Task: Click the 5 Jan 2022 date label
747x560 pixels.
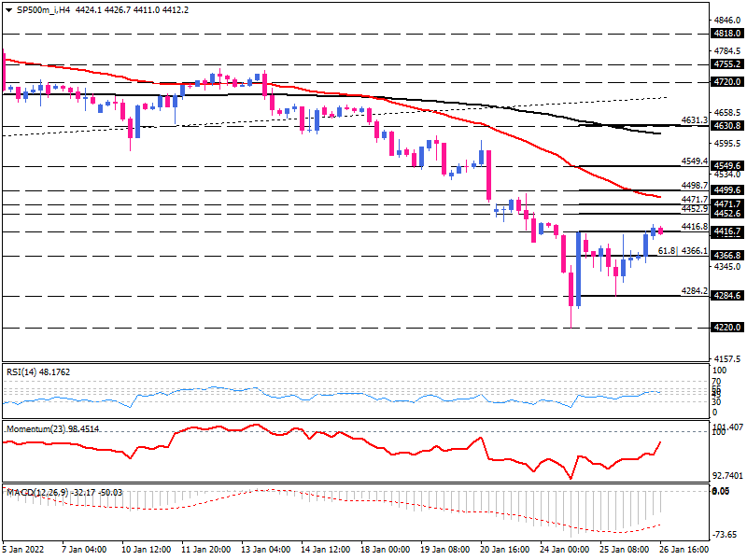Action: coord(24,552)
